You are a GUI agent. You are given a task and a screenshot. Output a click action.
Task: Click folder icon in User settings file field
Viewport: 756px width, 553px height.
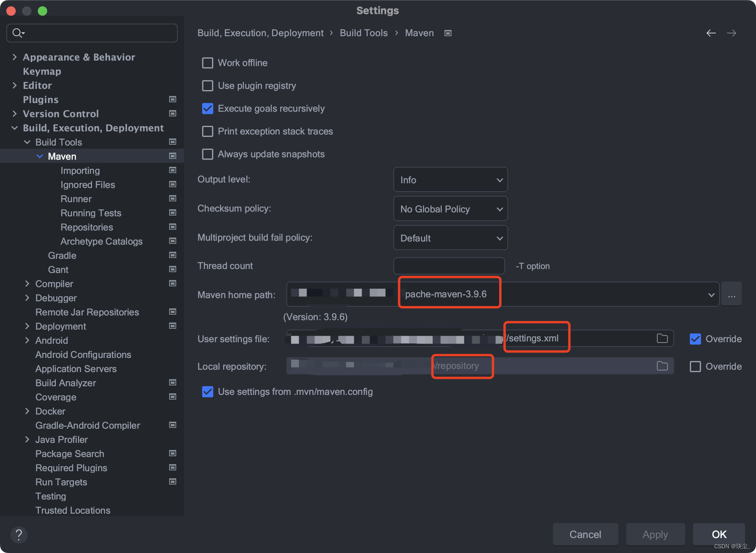[x=662, y=338]
